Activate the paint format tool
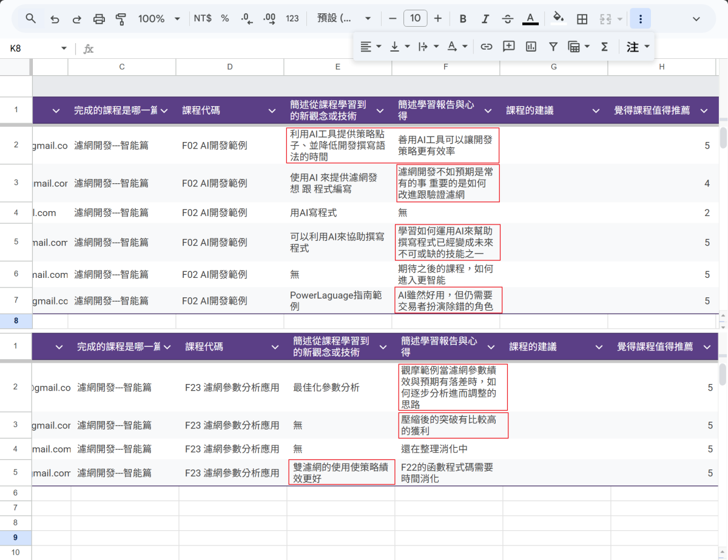 (x=121, y=19)
